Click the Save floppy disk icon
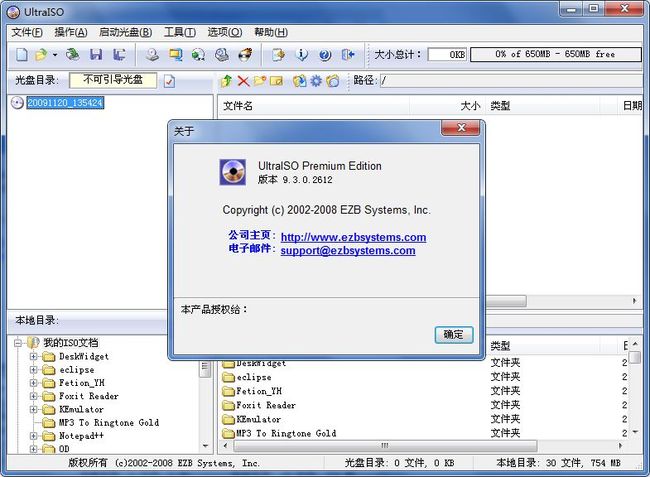This screenshot has width=650, height=477. coord(96,54)
